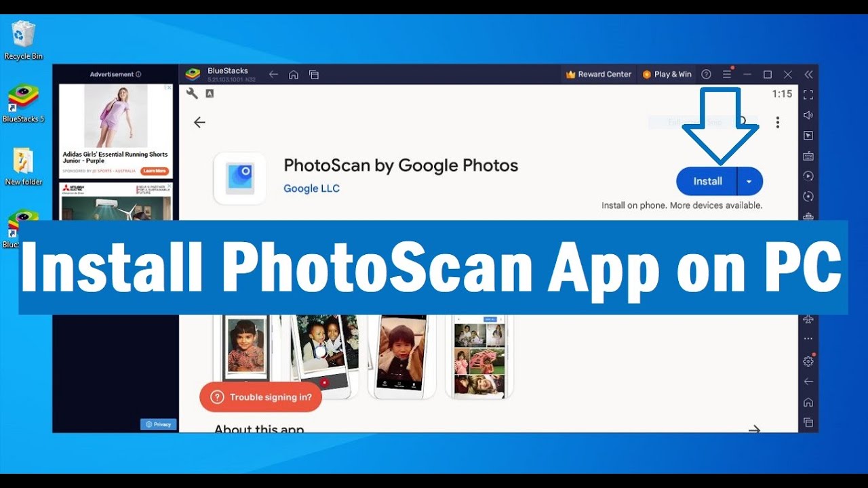Open recent apps icon in title bar

(x=314, y=75)
